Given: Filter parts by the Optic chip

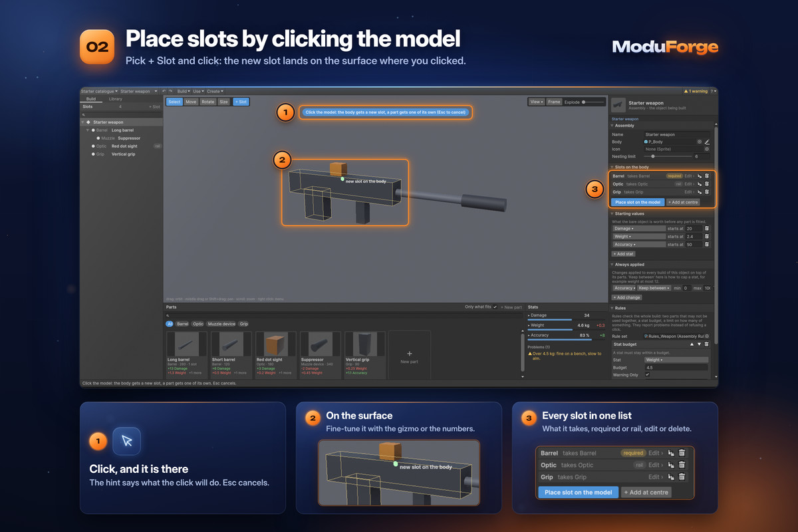Looking at the screenshot, I should coord(198,324).
